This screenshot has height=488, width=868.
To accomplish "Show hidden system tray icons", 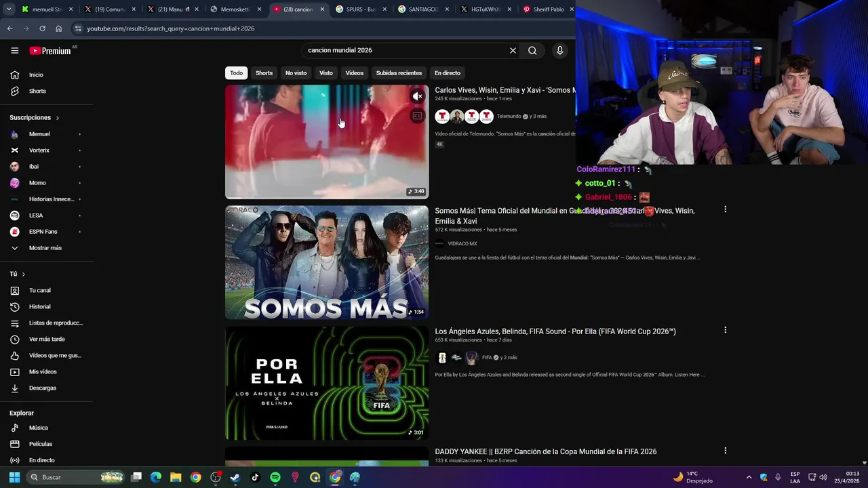I will point(749,477).
